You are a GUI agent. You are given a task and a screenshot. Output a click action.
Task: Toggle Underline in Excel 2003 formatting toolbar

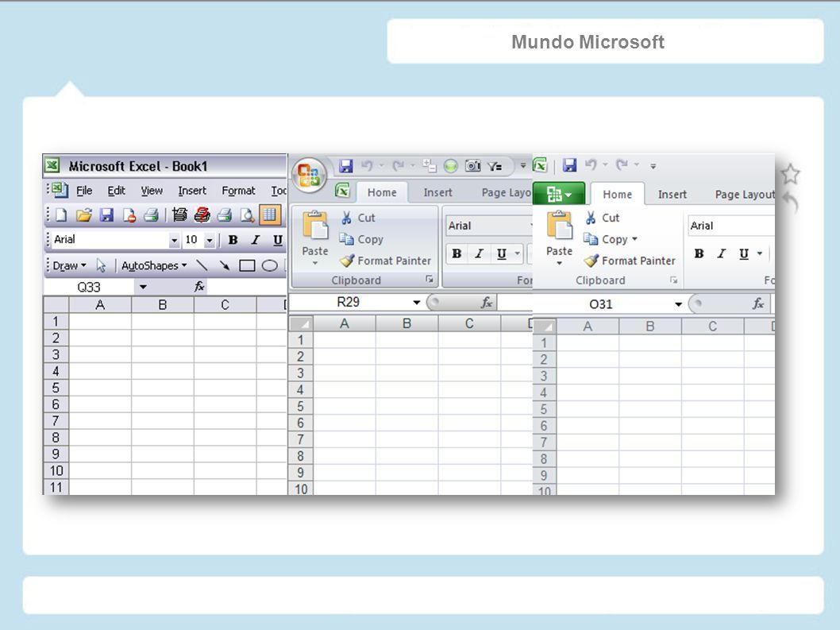[278, 240]
